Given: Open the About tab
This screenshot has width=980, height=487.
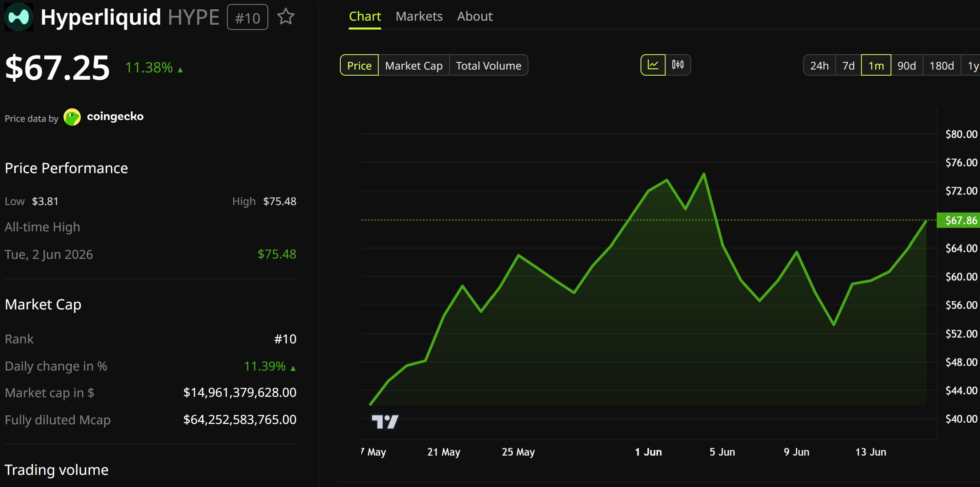Looking at the screenshot, I should click(475, 16).
